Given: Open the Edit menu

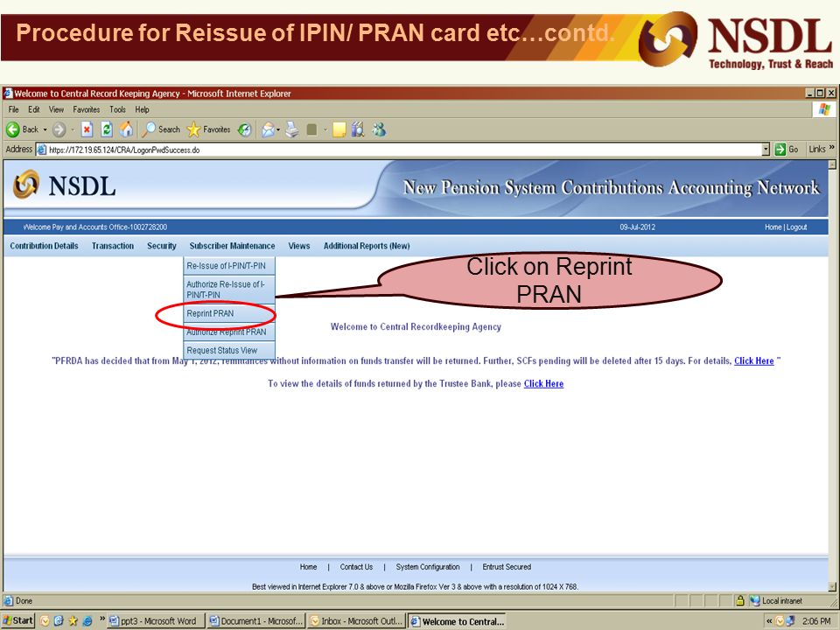Looking at the screenshot, I should point(34,110).
